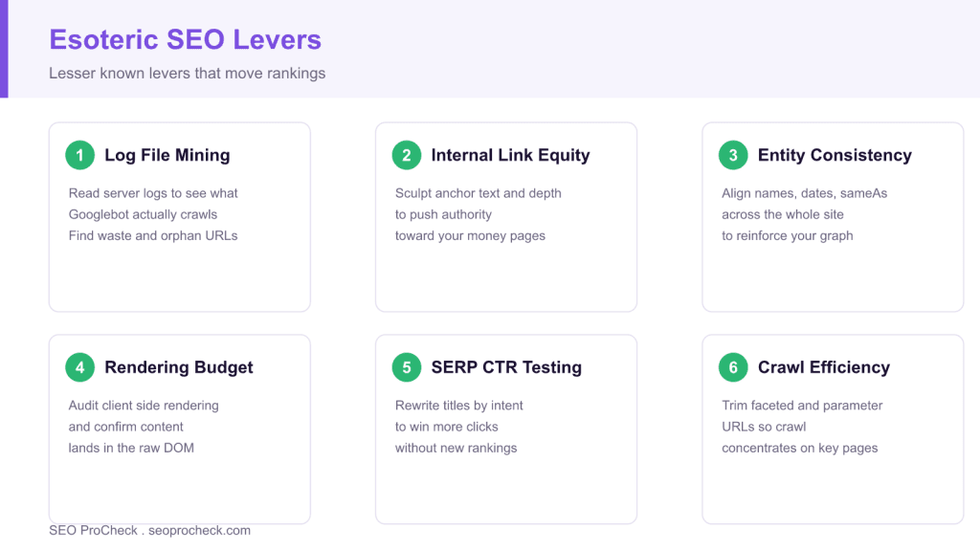This screenshot has height=551, width=980.
Task: Select the Entity Consistency heading
Action: coord(835,155)
